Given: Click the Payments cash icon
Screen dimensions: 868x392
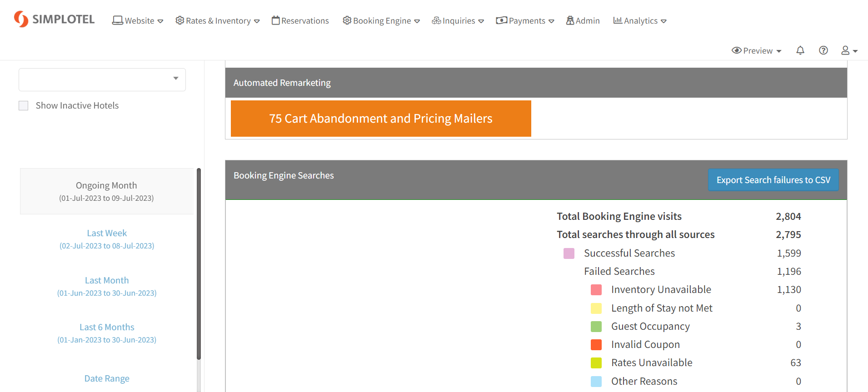Looking at the screenshot, I should coord(501,20).
